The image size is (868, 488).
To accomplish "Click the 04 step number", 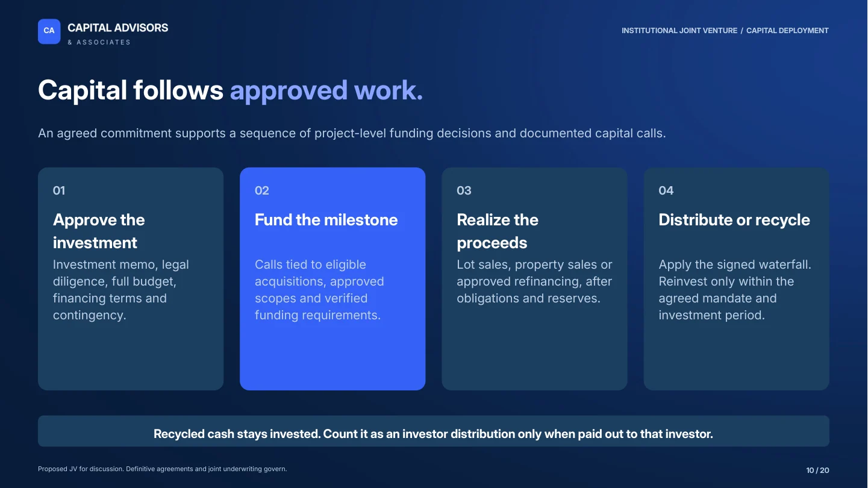I will point(666,191).
